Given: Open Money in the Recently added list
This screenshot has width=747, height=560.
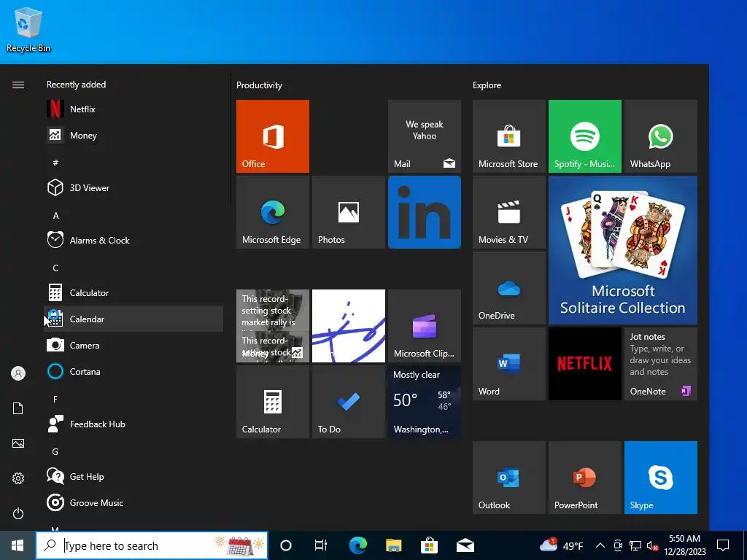Looking at the screenshot, I should coord(133,135).
